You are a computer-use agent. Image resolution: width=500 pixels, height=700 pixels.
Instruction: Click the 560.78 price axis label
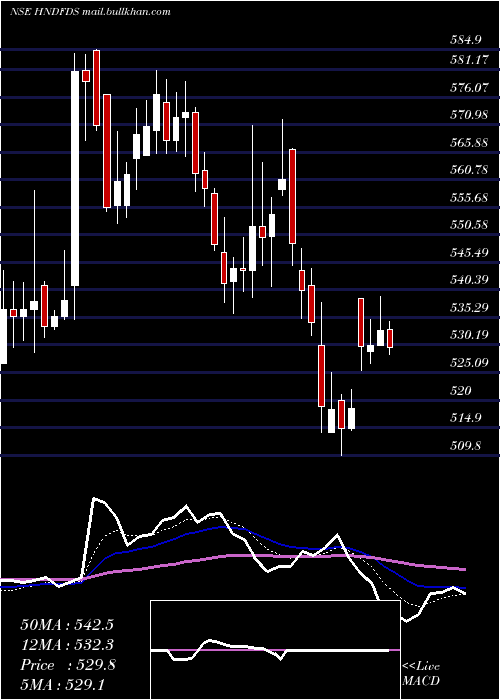click(x=469, y=170)
